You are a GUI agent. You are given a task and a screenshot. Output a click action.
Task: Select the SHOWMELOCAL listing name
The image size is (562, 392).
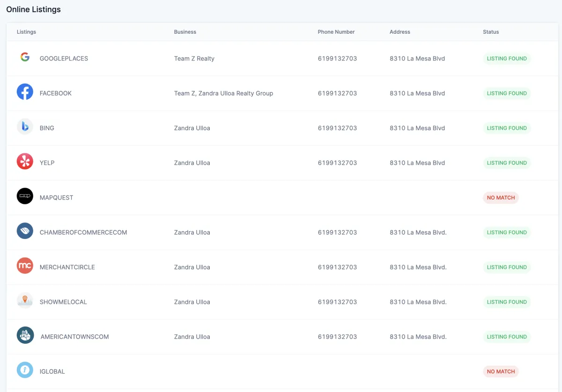coord(63,302)
